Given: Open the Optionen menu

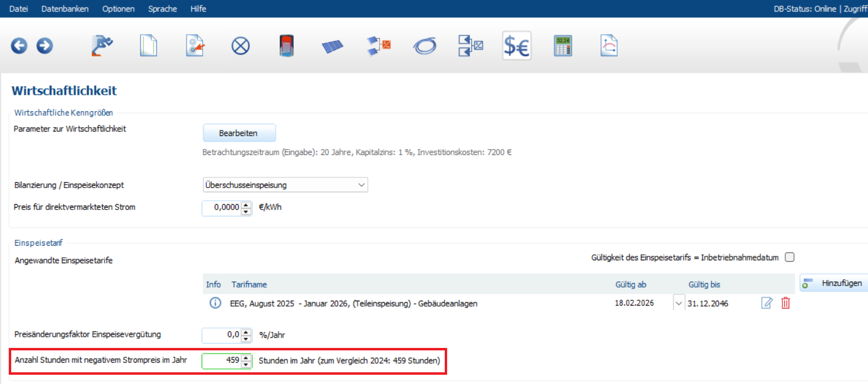Looking at the screenshot, I should 118,9.
